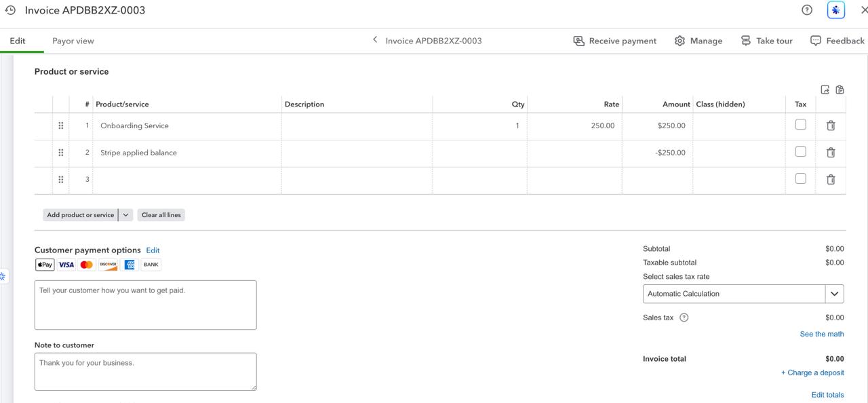Open the Feedback option

[837, 41]
